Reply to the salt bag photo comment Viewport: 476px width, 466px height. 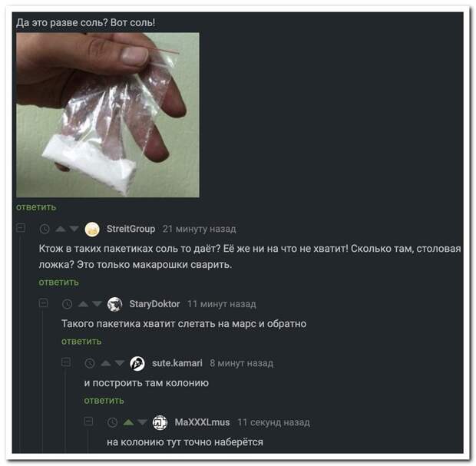click(x=36, y=207)
